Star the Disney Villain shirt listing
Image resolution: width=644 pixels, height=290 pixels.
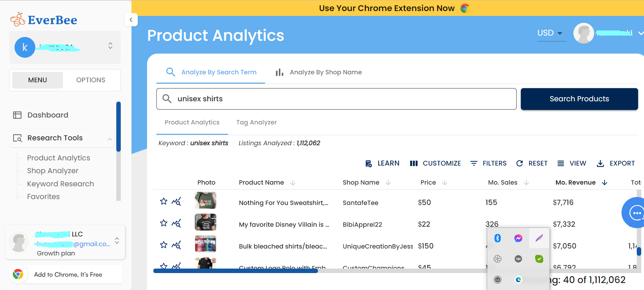pyautogui.click(x=164, y=223)
